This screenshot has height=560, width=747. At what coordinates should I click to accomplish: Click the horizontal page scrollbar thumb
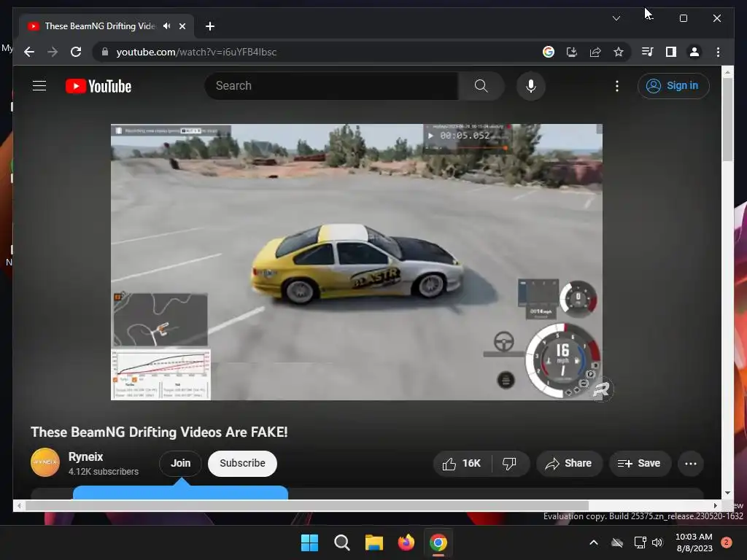click(x=307, y=506)
